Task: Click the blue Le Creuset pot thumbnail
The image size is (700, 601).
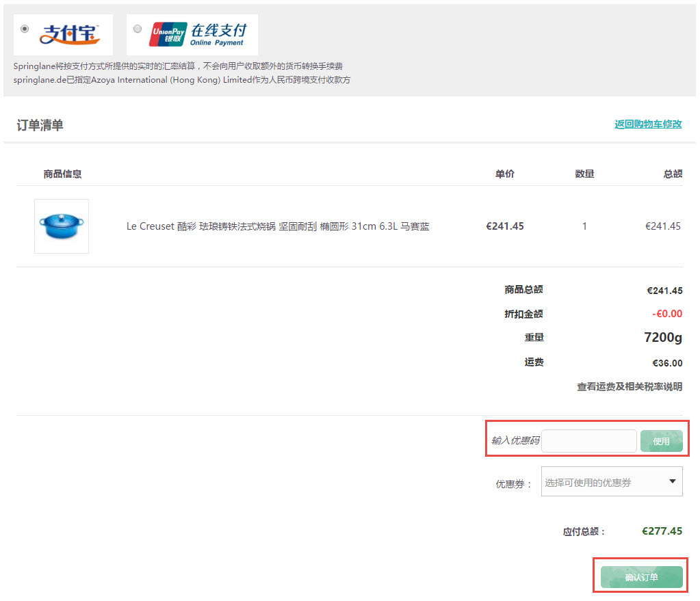Action: [x=62, y=226]
